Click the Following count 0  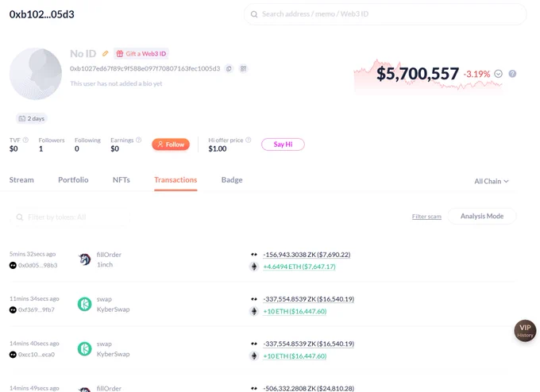[x=77, y=148]
